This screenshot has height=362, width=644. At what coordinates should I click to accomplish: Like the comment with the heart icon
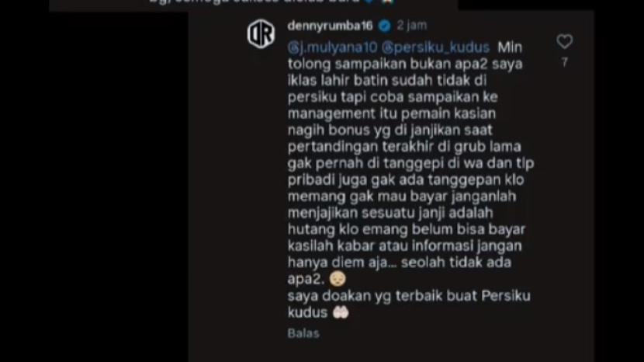coord(564,41)
